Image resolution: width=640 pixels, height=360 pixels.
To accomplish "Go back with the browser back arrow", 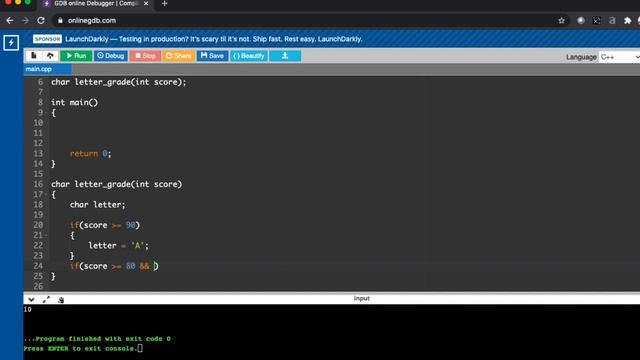I will point(10,20).
